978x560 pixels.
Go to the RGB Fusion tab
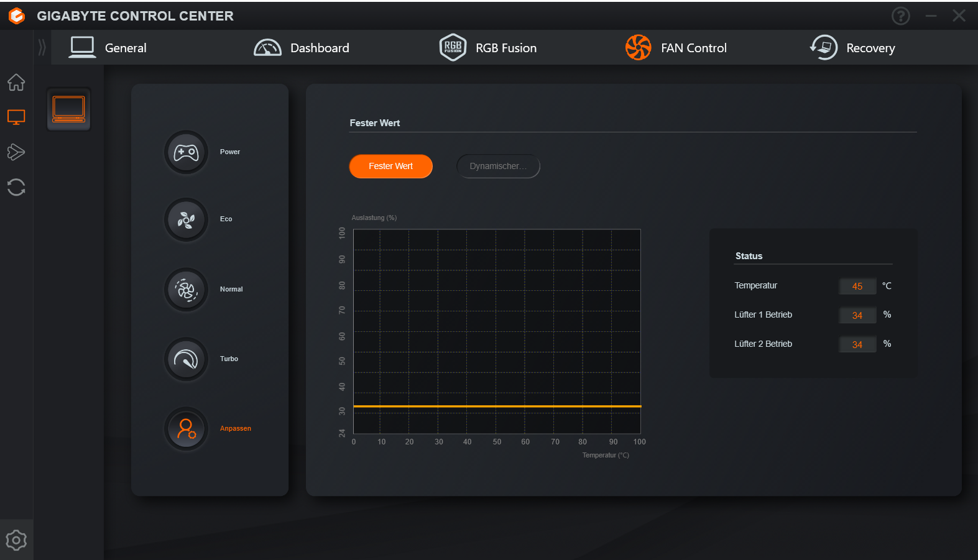[x=488, y=48]
